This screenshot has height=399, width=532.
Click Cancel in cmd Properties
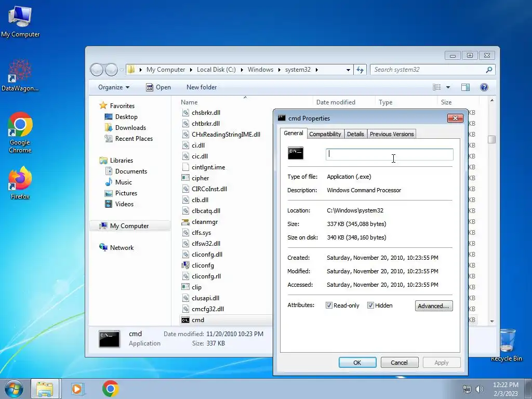399,362
